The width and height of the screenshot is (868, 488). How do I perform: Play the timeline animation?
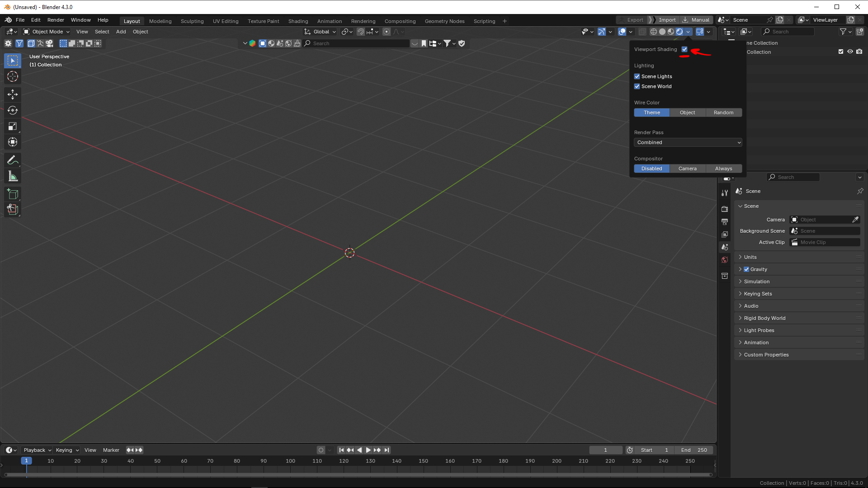368,450
